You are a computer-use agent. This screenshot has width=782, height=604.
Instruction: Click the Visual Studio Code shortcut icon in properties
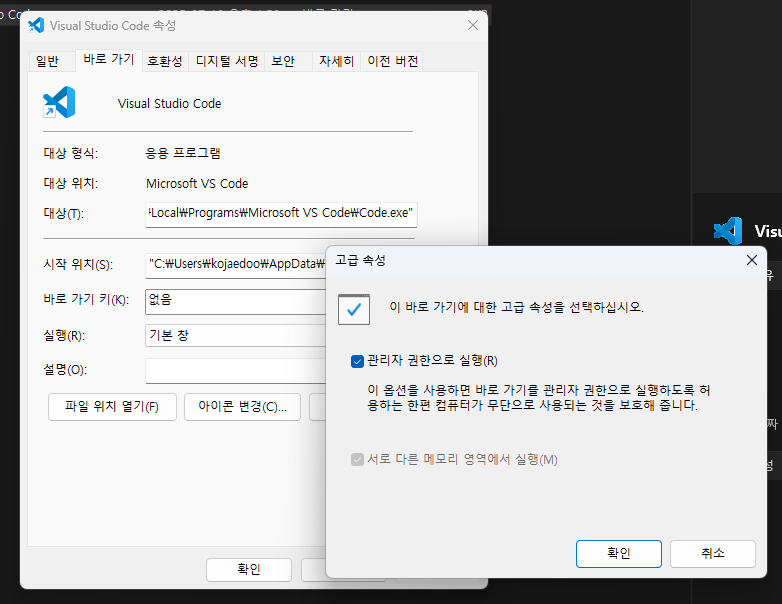59,102
